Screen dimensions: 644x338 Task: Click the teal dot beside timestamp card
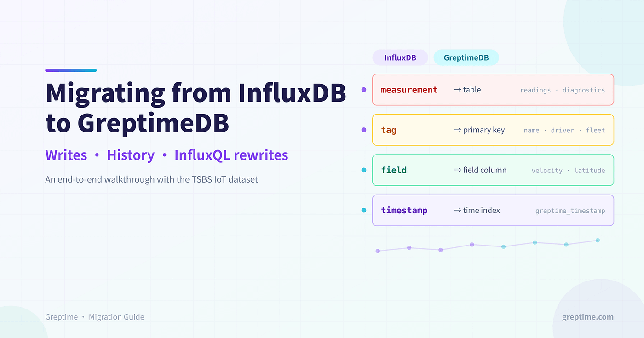(x=364, y=210)
